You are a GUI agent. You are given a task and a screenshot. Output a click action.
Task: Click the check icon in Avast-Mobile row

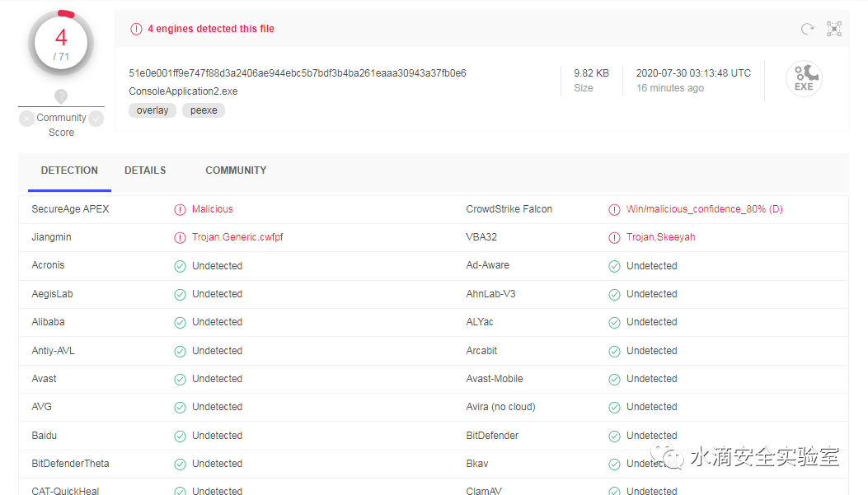pos(614,380)
